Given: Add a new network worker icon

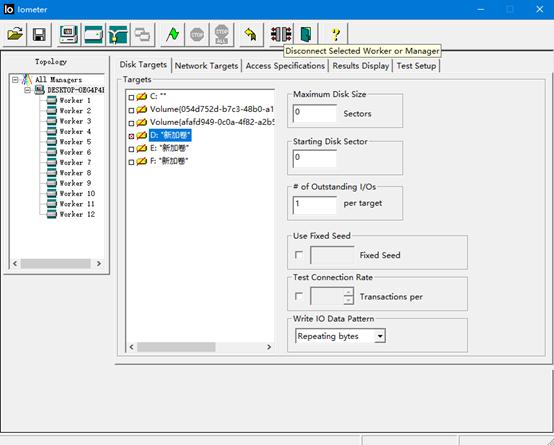Looking at the screenshot, I should (x=118, y=34).
